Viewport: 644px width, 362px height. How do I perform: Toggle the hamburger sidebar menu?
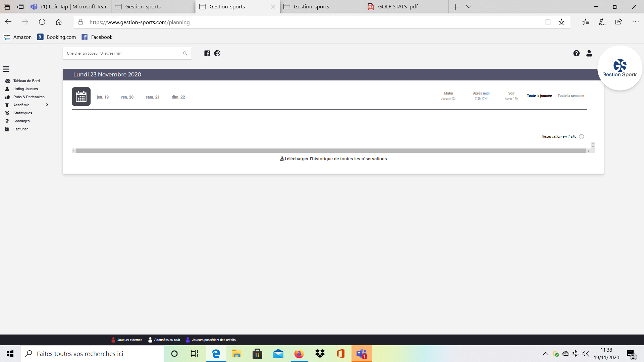click(x=6, y=69)
